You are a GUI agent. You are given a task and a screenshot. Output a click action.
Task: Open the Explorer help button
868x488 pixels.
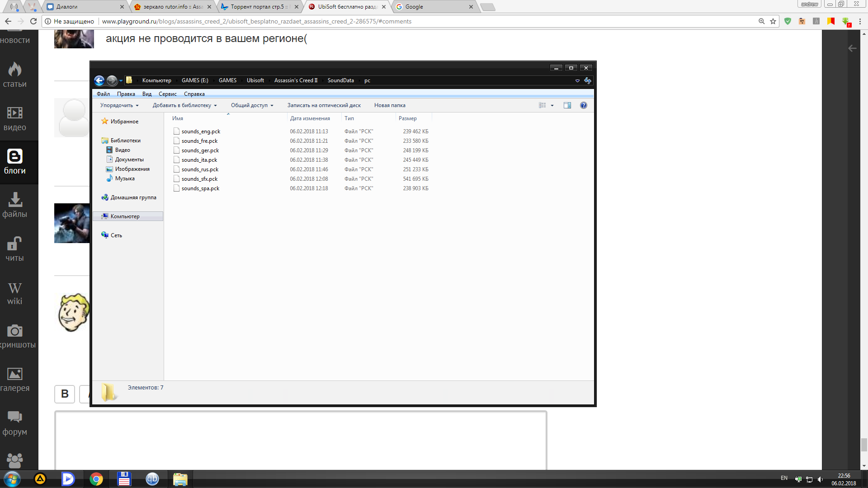(584, 105)
